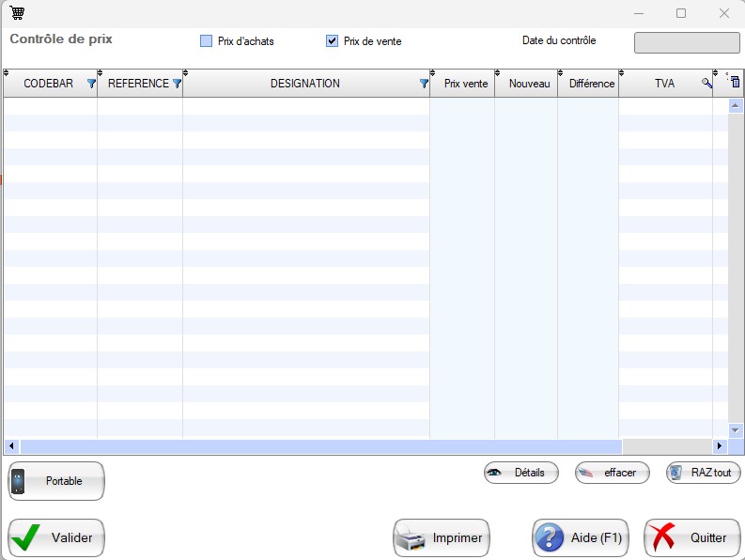
Task: Open Aide (F1) help
Action: [x=581, y=538]
